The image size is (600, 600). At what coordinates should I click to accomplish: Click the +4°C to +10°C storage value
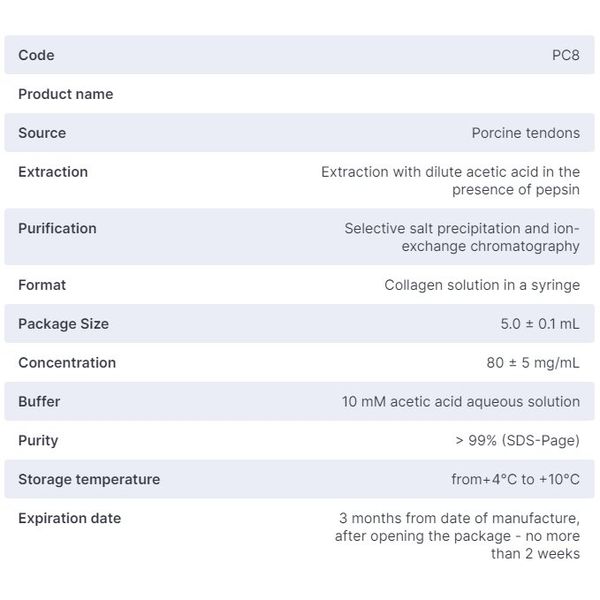click(x=515, y=480)
